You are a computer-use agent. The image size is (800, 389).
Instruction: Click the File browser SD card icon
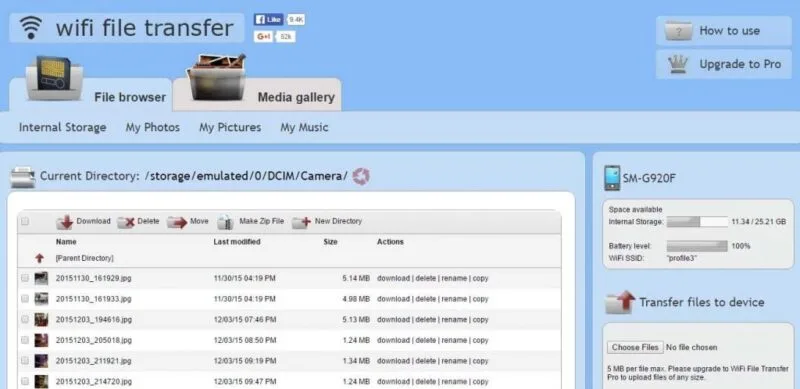pyautogui.click(x=54, y=79)
